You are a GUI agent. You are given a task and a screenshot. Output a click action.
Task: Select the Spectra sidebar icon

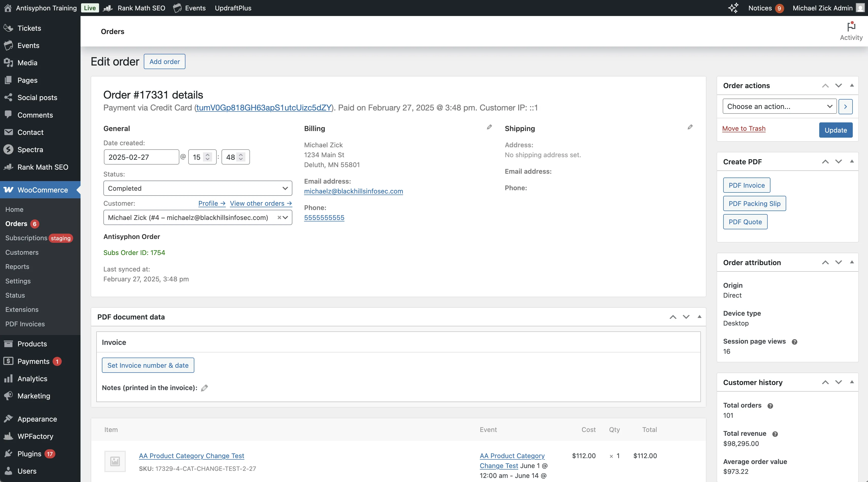click(x=8, y=150)
